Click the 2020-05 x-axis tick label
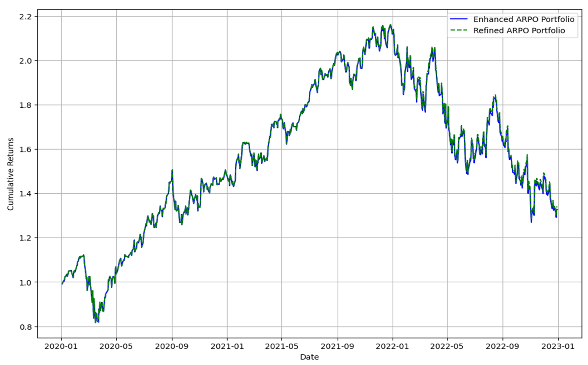This screenshot has width=588, height=365. (116, 347)
